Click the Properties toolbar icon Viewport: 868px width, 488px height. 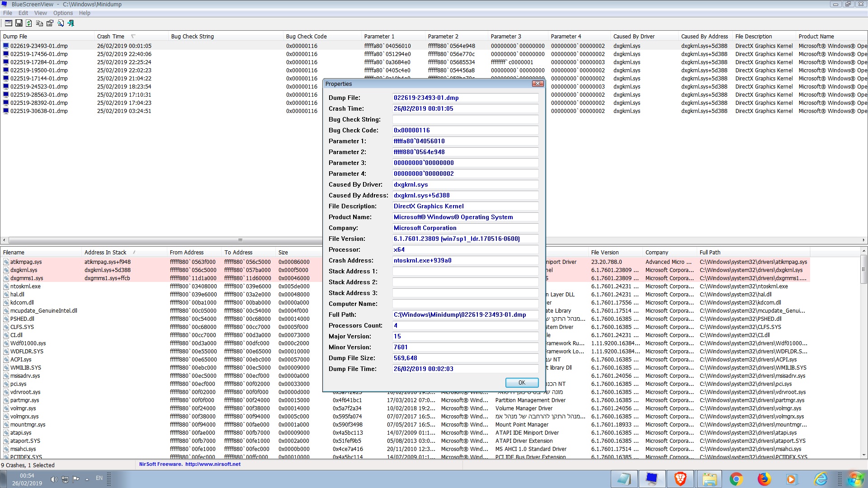coord(50,23)
